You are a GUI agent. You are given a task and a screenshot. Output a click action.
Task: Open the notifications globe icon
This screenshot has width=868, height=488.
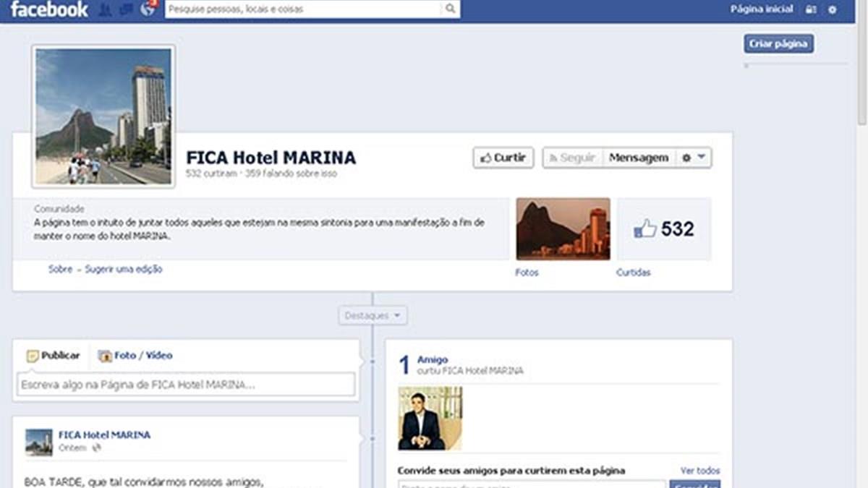148,10
